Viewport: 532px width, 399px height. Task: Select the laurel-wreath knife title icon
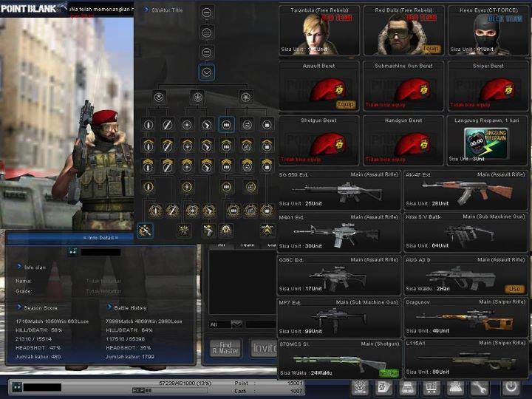point(172,211)
